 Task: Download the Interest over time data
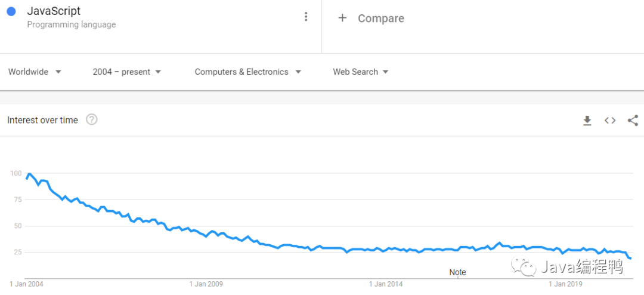[587, 121]
